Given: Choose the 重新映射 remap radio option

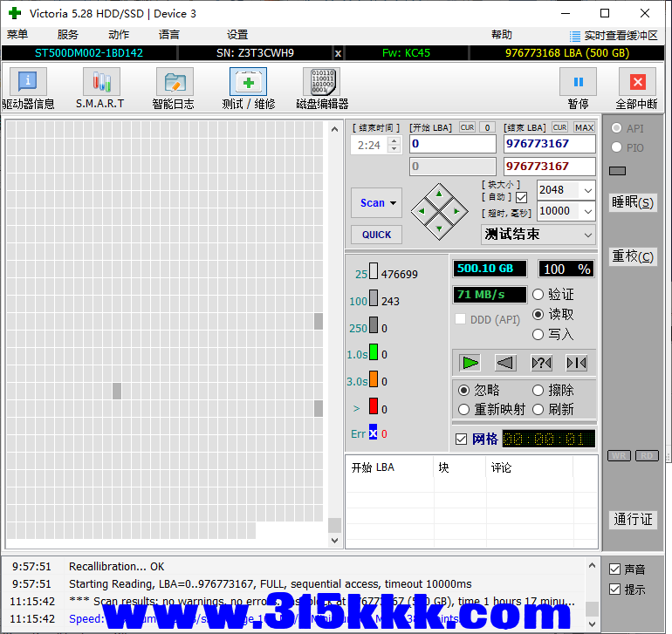Looking at the screenshot, I should pyautogui.click(x=465, y=409).
